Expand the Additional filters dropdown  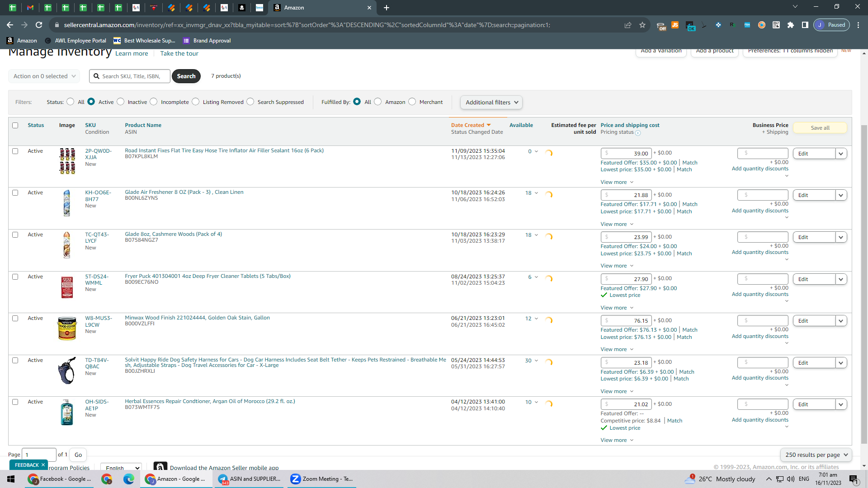tap(491, 103)
